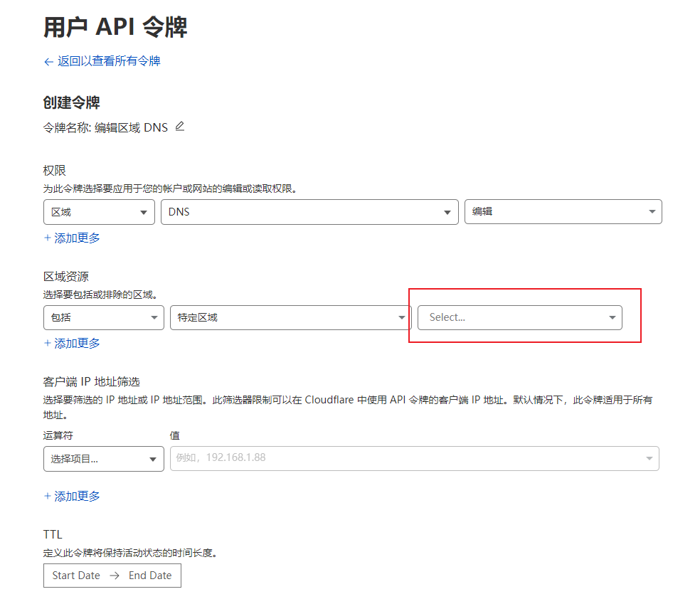Screen dimensions: 700x604
Task: Expand the 编辑 access level dropdown
Action: click(563, 212)
